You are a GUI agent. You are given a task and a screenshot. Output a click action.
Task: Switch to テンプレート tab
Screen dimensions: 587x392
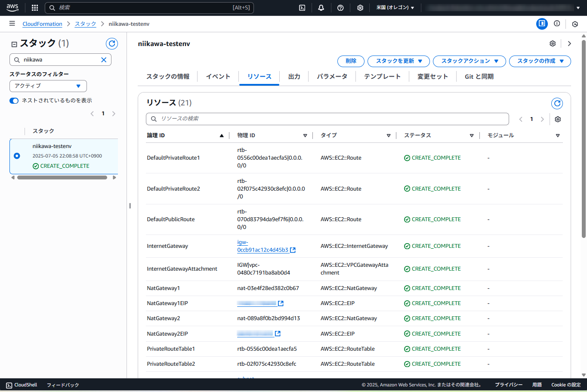pyautogui.click(x=383, y=77)
